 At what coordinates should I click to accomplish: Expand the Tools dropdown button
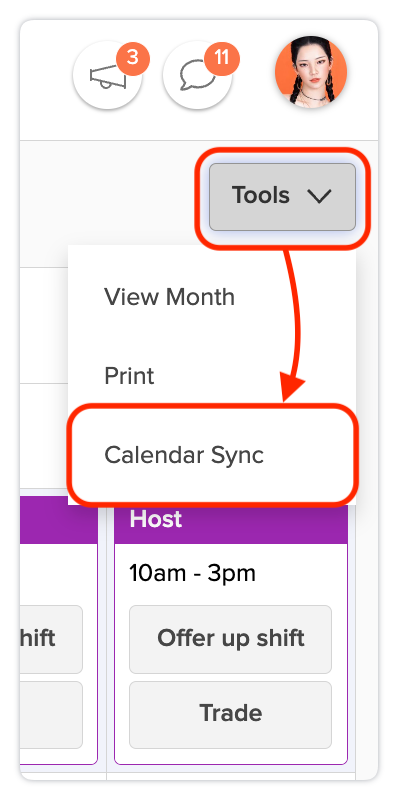[282, 197]
